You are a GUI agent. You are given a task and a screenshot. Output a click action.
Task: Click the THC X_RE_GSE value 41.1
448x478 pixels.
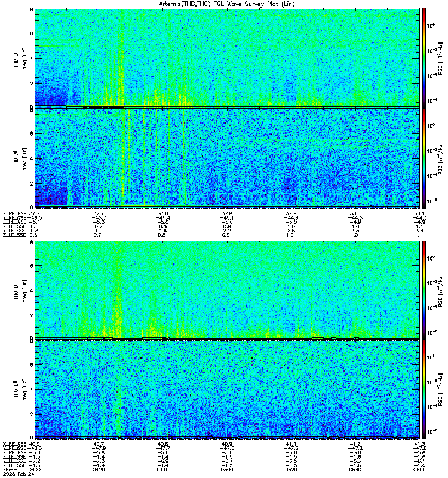291,444
